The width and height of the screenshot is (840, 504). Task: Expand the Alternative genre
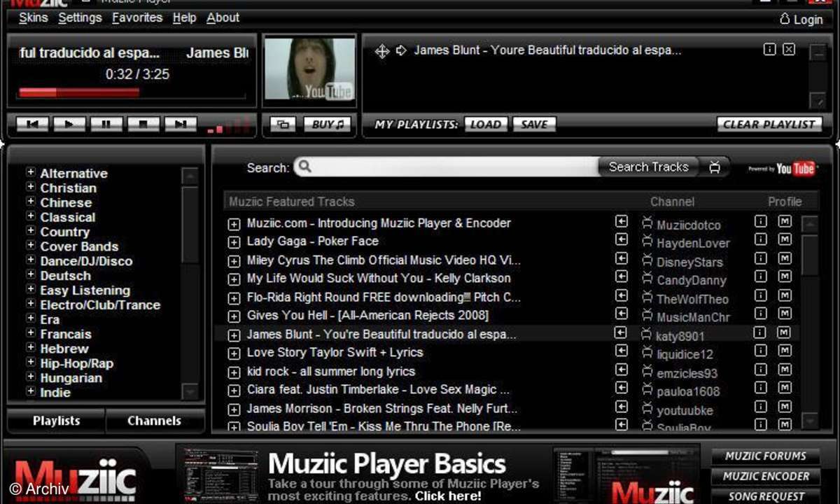tap(31, 172)
